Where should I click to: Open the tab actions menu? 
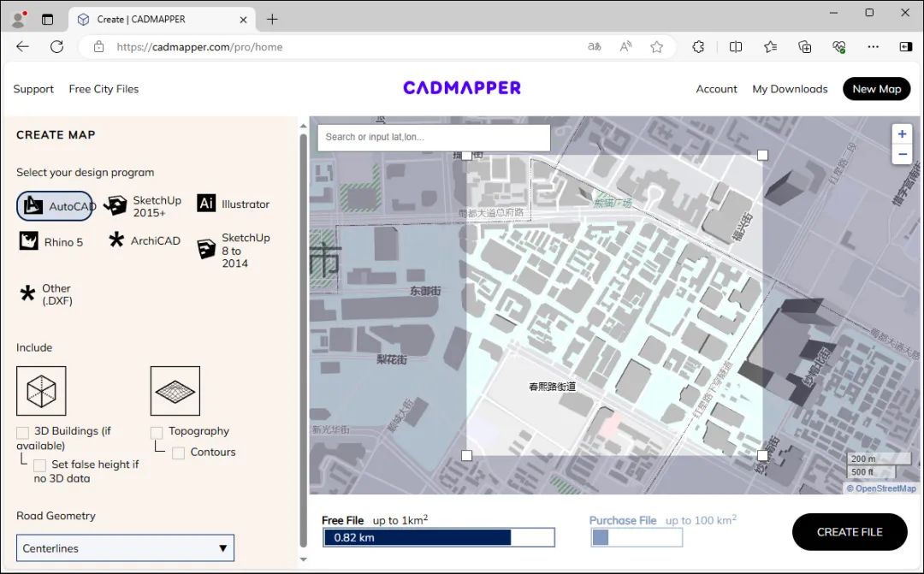(47, 20)
